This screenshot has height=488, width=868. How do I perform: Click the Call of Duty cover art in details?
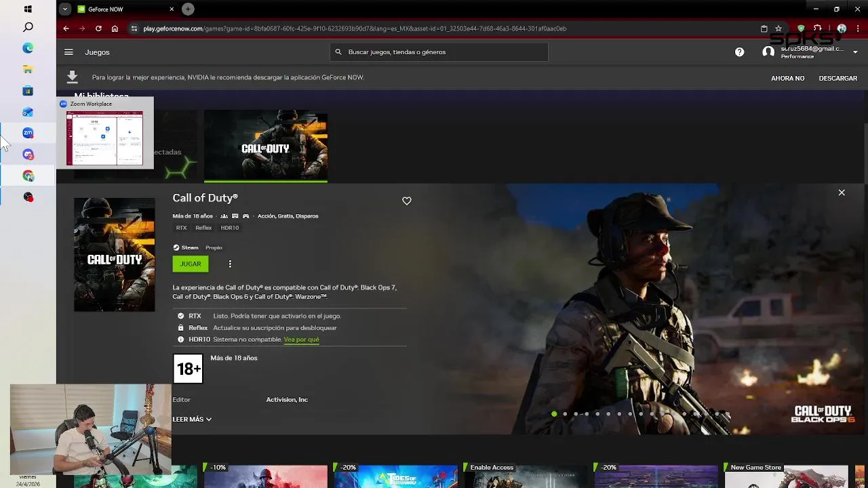(x=114, y=254)
